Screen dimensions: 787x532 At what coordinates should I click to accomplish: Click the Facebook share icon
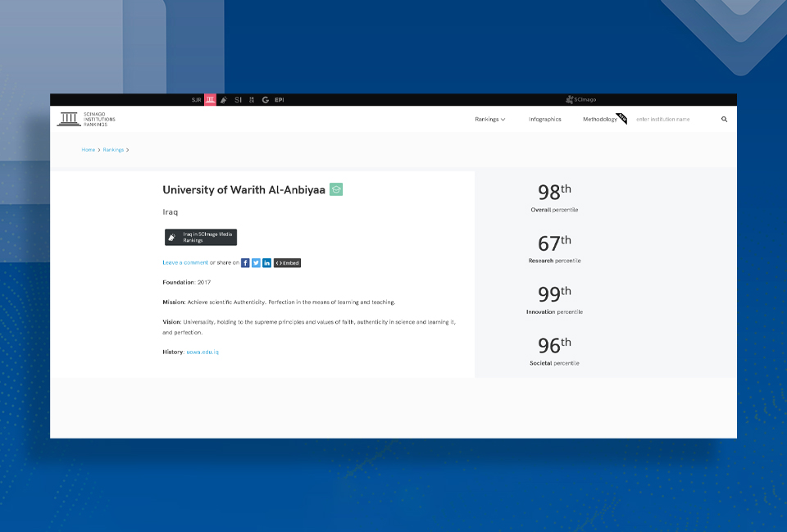(245, 263)
